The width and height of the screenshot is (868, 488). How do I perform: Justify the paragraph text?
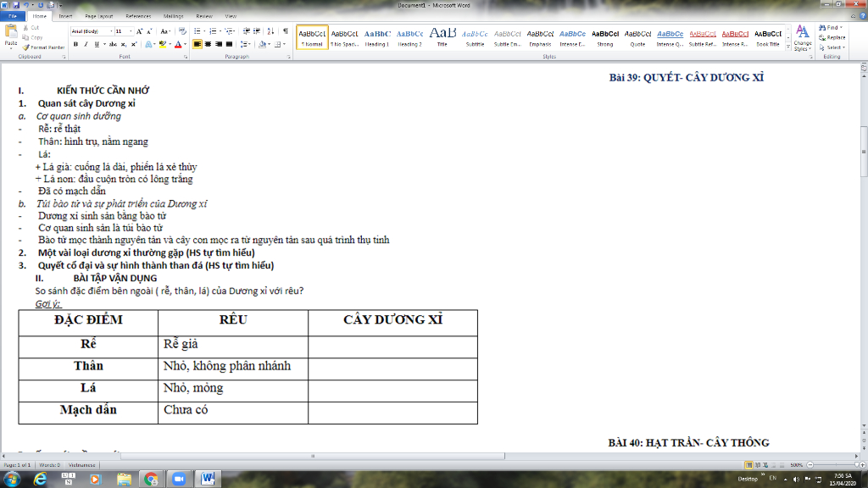[229, 44]
